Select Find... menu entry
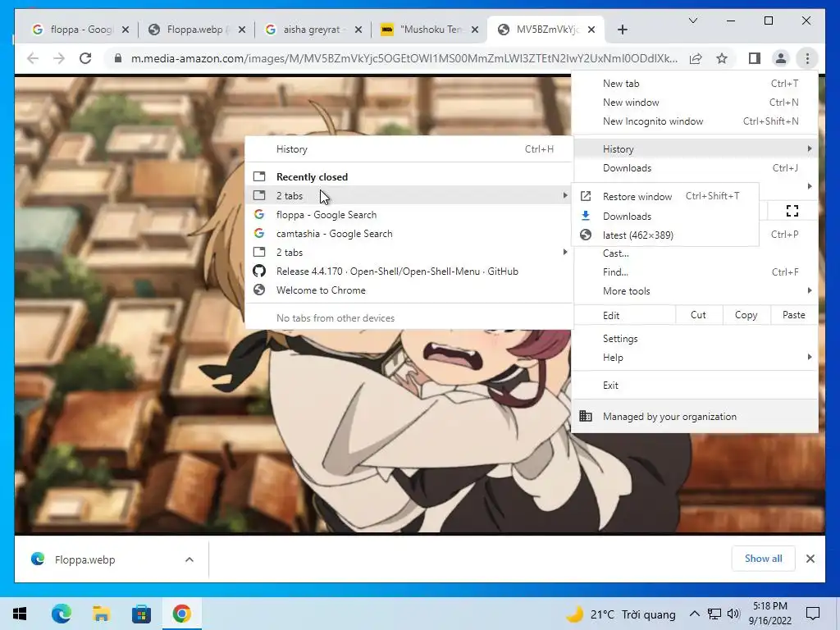This screenshot has width=840, height=630. [695, 272]
